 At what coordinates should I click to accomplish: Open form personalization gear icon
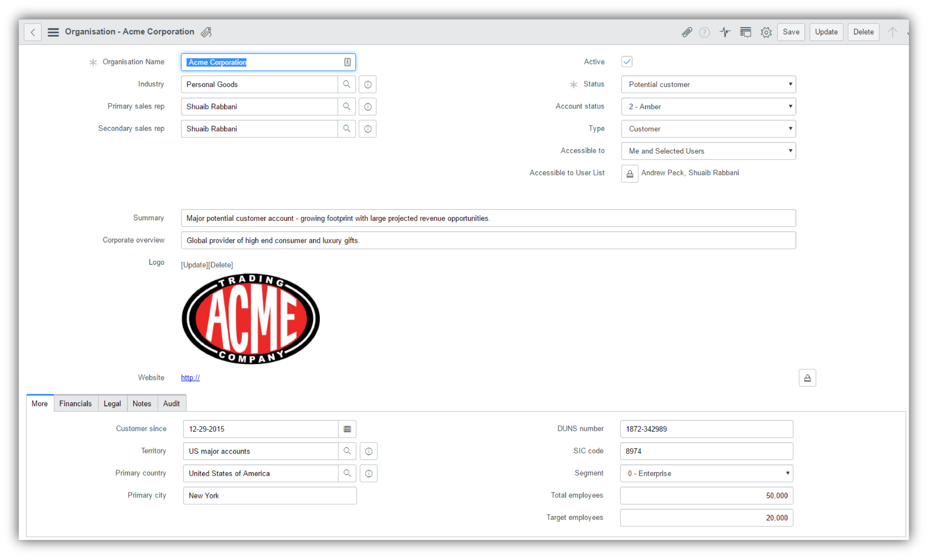coord(766,32)
